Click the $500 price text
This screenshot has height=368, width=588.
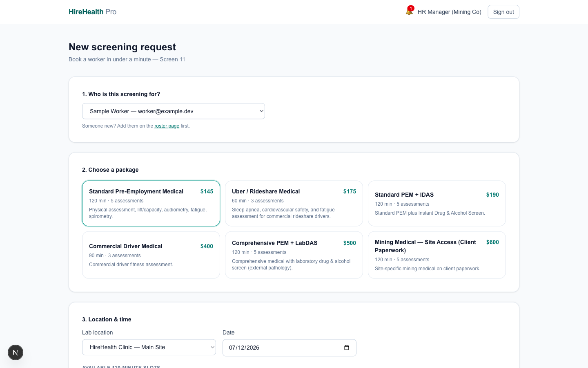(x=350, y=243)
